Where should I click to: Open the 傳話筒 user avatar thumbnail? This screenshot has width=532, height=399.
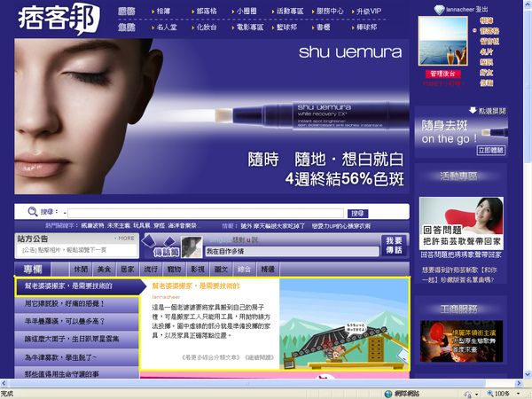(x=192, y=246)
